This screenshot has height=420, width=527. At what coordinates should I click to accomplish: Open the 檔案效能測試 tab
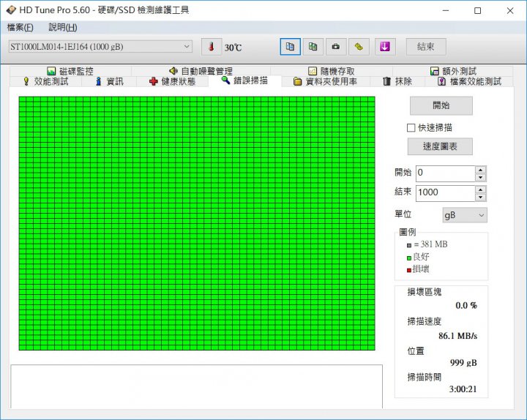(x=469, y=81)
